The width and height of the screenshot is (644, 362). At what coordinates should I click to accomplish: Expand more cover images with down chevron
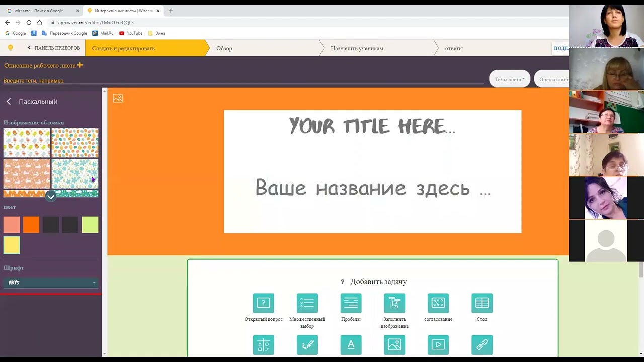tap(51, 196)
